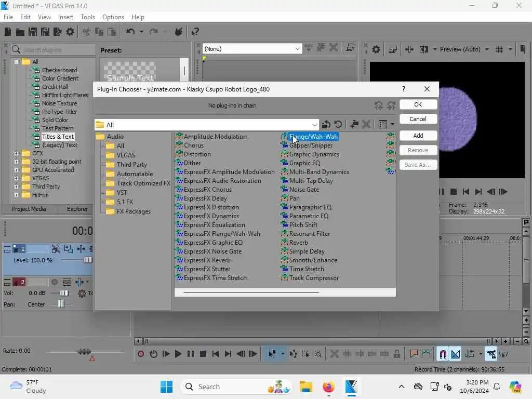Image resolution: width=532 pixels, height=399 pixels.
Task: Click the Pause button in transport bar
Action: [x=191, y=354]
